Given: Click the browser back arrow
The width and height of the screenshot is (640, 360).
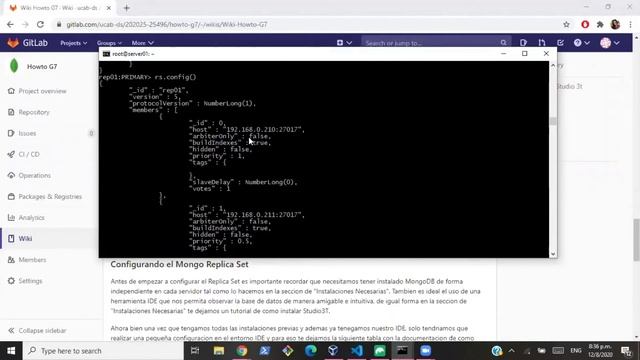Looking at the screenshot, I should tap(10, 24).
